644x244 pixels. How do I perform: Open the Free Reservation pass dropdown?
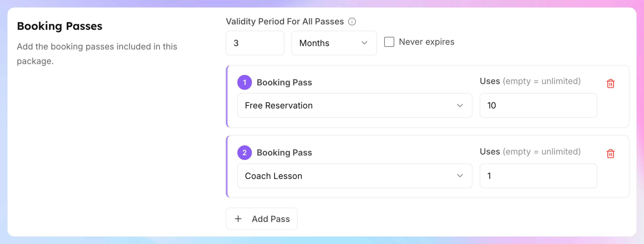(x=355, y=106)
